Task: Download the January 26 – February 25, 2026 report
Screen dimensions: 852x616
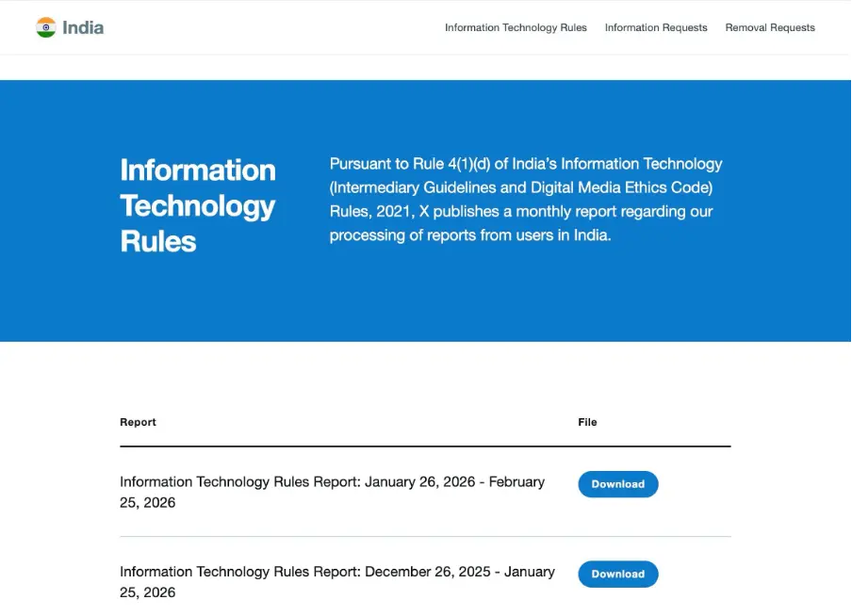Action: [618, 484]
